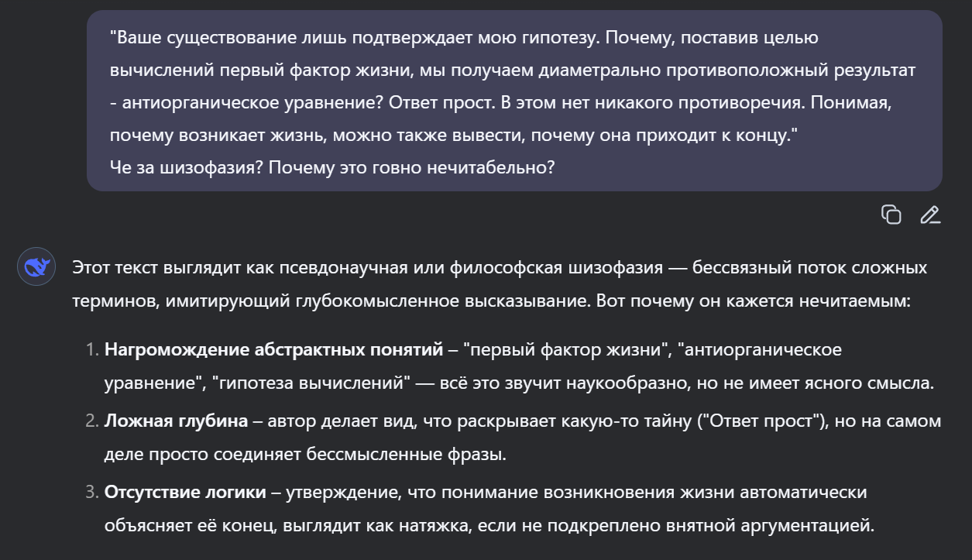
Task: Click the DeepSeek whale avatar icon
Action: click(36, 267)
